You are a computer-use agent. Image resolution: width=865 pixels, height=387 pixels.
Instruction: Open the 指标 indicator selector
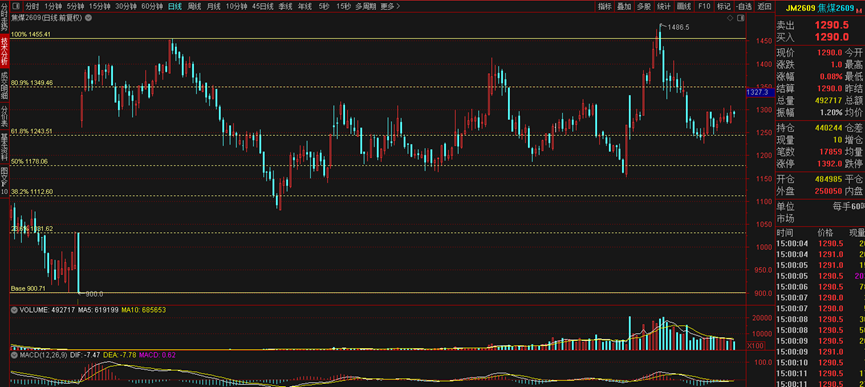pyautogui.click(x=605, y=7)
